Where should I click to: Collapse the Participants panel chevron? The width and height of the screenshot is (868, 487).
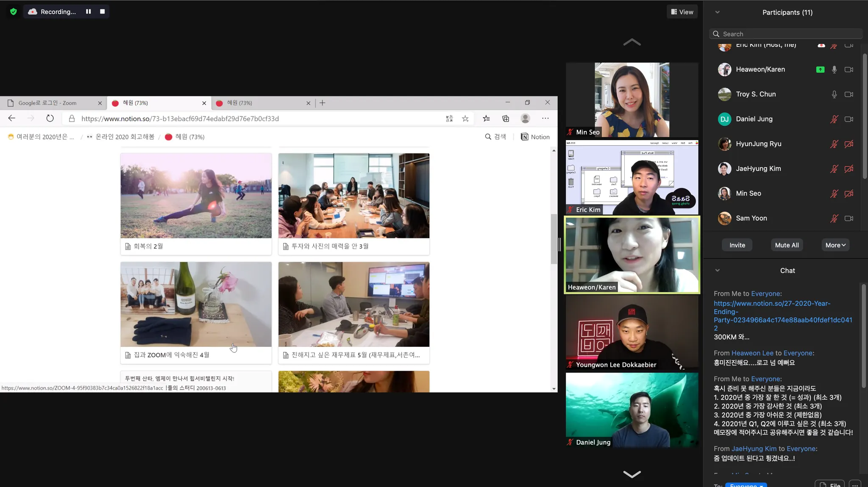click(x=717, y=12)
